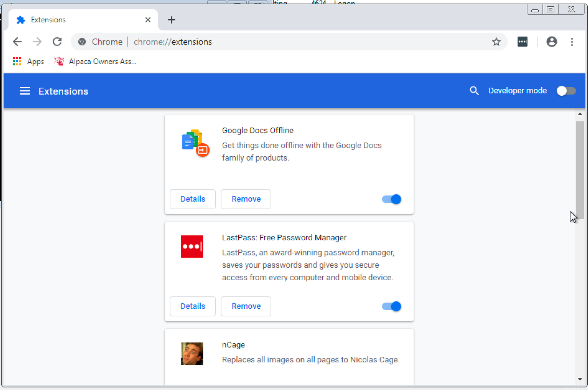Click the "Google Docs Offline" extension title

[258, 130]
